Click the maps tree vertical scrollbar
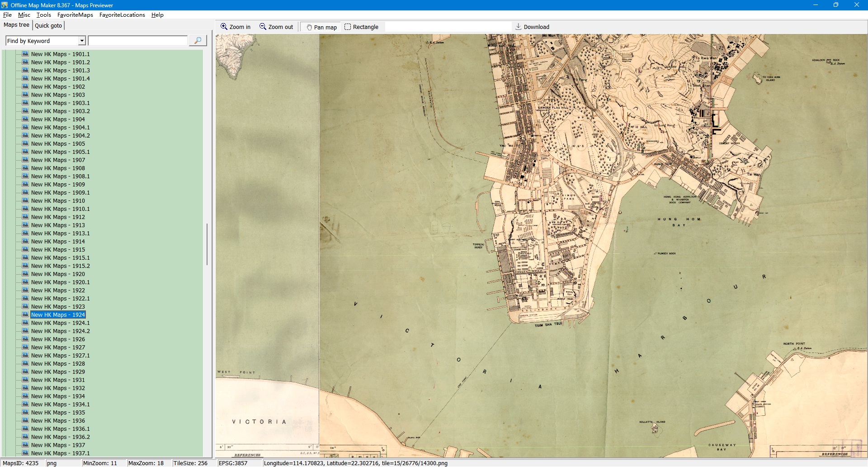The width and height of the screenshot is (868, 467). (x=207, y=244)
